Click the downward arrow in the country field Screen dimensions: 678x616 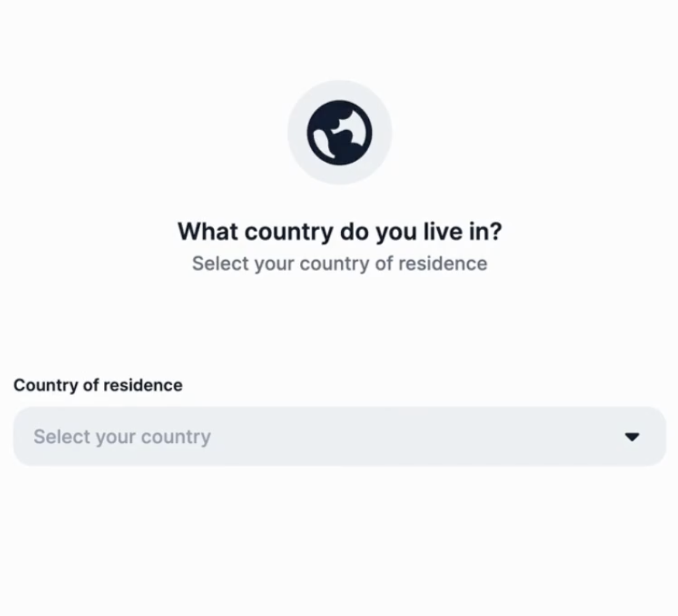(x=632, y=436)
